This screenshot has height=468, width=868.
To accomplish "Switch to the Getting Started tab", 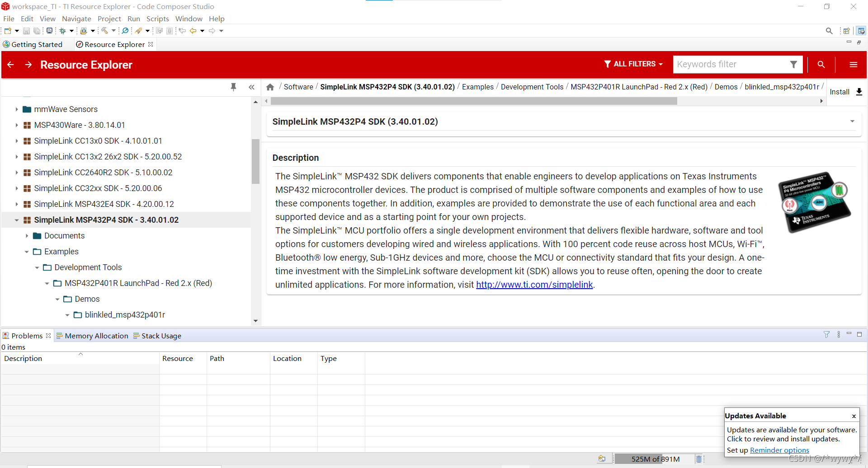I will 33,44.
